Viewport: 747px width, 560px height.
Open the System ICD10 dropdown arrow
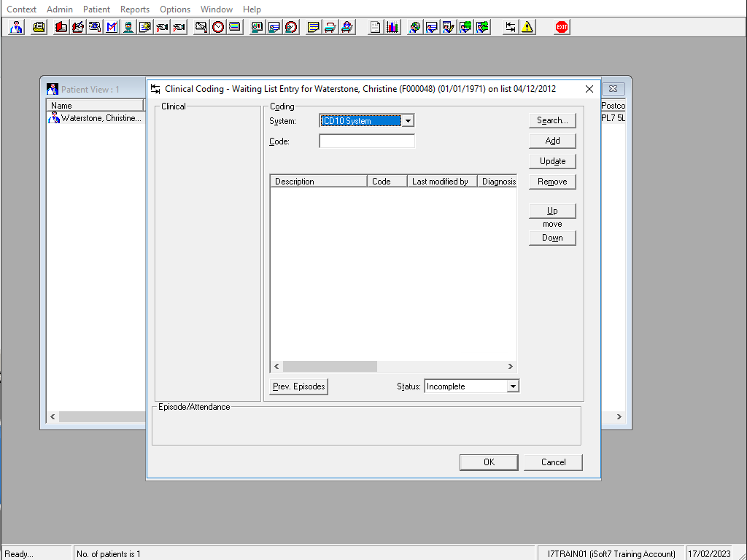tap(408, 121)
